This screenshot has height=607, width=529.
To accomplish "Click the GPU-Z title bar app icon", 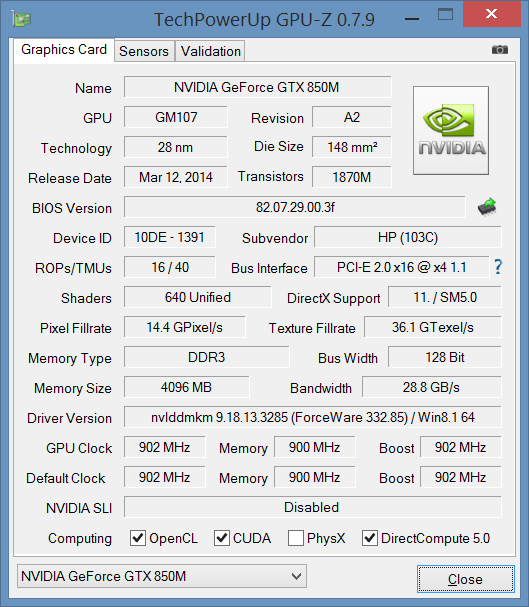I will coord(21,19).
